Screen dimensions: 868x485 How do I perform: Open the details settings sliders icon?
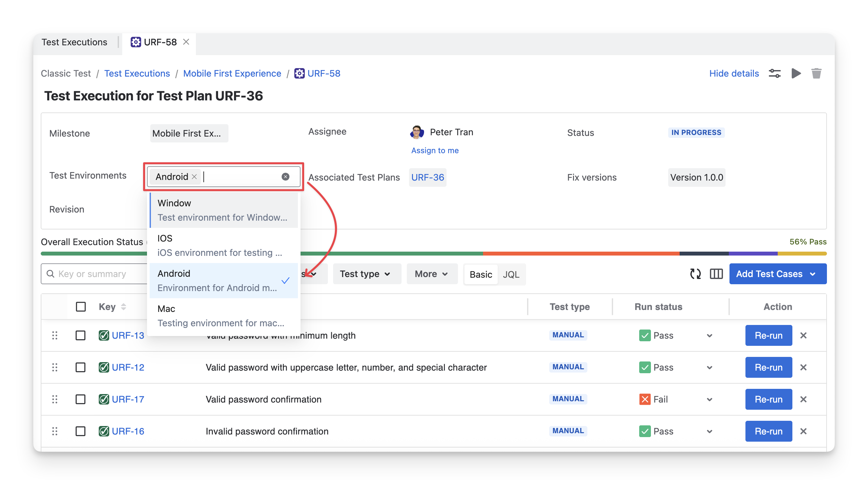(774, 73)
